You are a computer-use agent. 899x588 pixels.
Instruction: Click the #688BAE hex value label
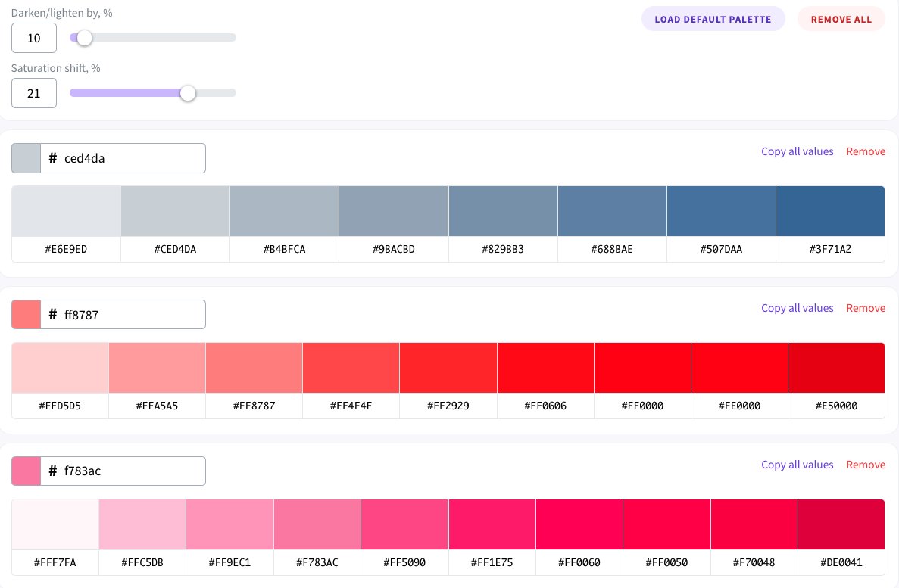click(x=612, y=249)
